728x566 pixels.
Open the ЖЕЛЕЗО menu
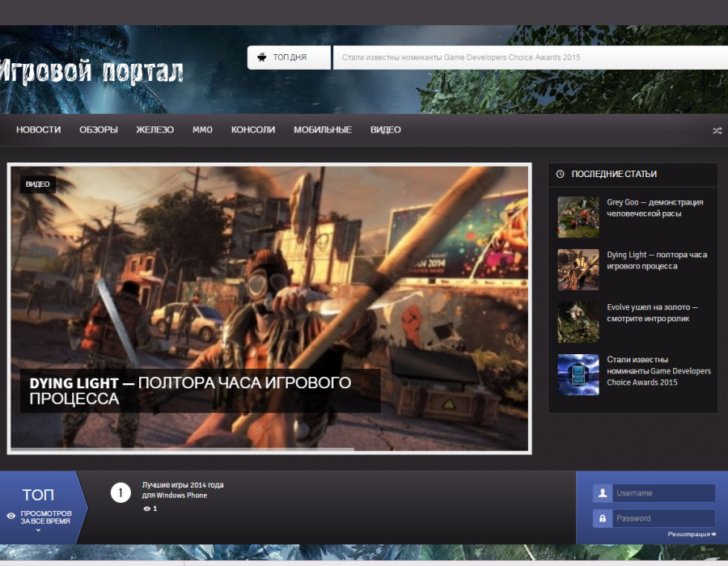pyautogui.click(x=155, y=130)
